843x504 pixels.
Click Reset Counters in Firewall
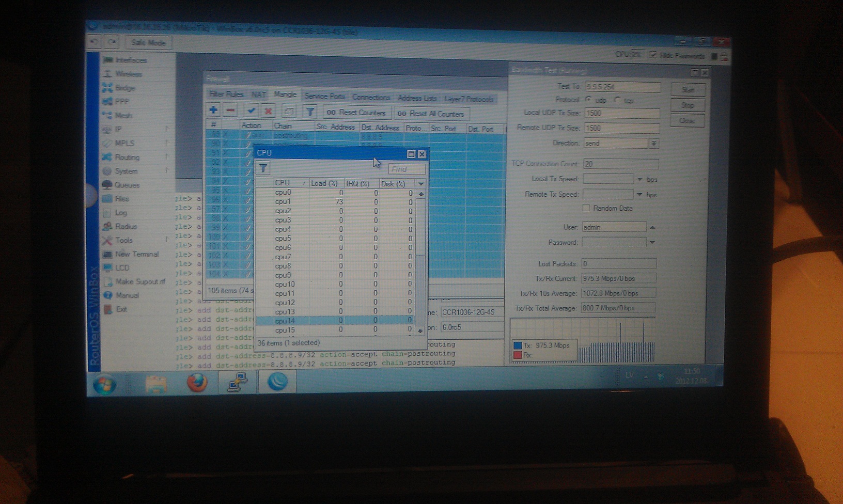[x=356, y=113]
